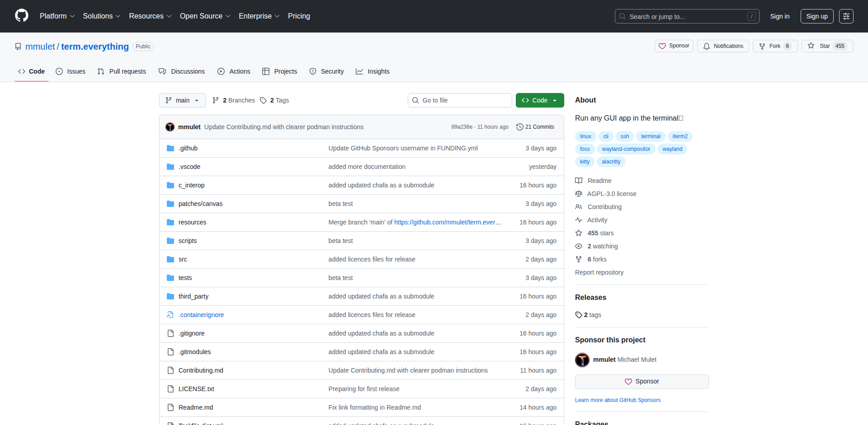Open the patches/canvas folder
The height and width of the screenshot is (425, 868).
pyautogui.click(x=200, y=204)
